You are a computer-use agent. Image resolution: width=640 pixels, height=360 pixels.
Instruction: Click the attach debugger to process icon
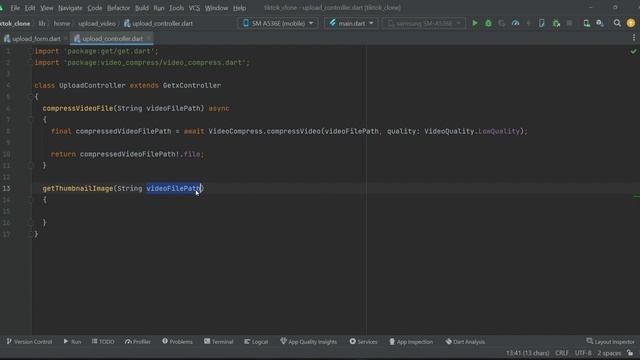pos(556,24)
